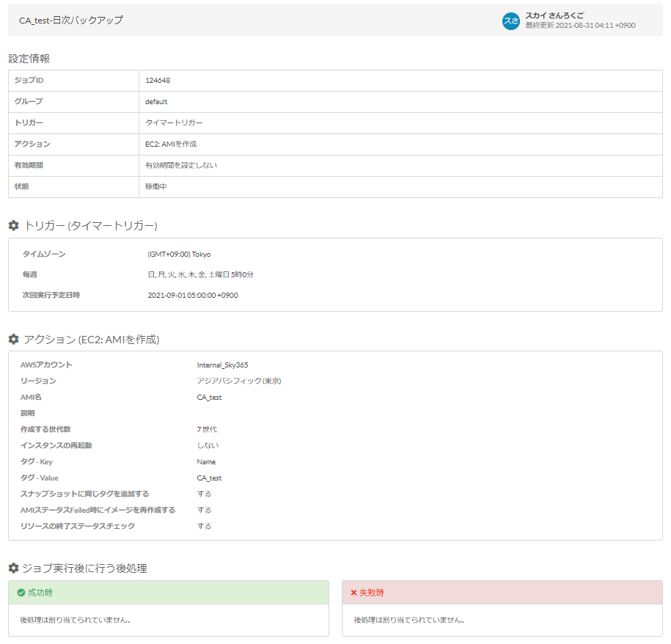Screen dimensions: 671x644
Task: Click the user avatar icon スさ
Action: [x=510, y=21]
